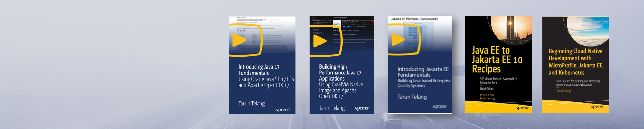
Task: Click 'Using GraalVM Native Image' subtitle text
Action: (x=341, y=87)
